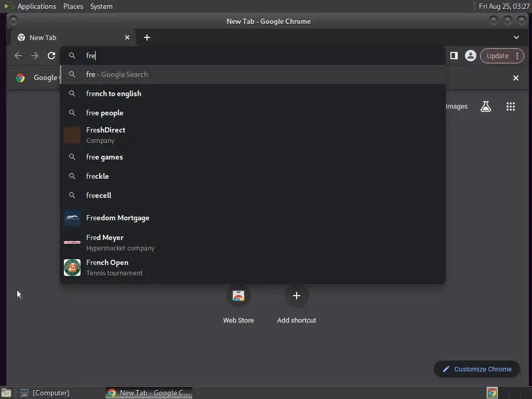Pick the FreshDirect Company suggestion

(252, 135)
